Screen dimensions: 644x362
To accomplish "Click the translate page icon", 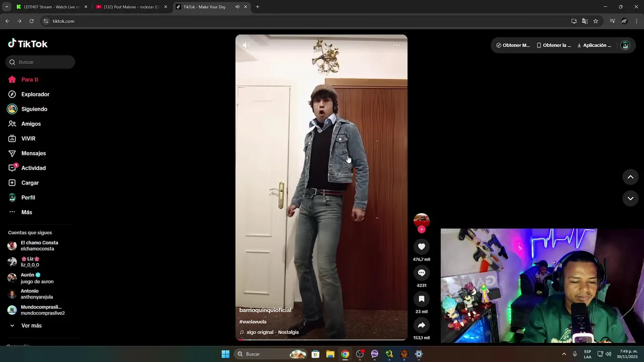I will tap(585, 21).
